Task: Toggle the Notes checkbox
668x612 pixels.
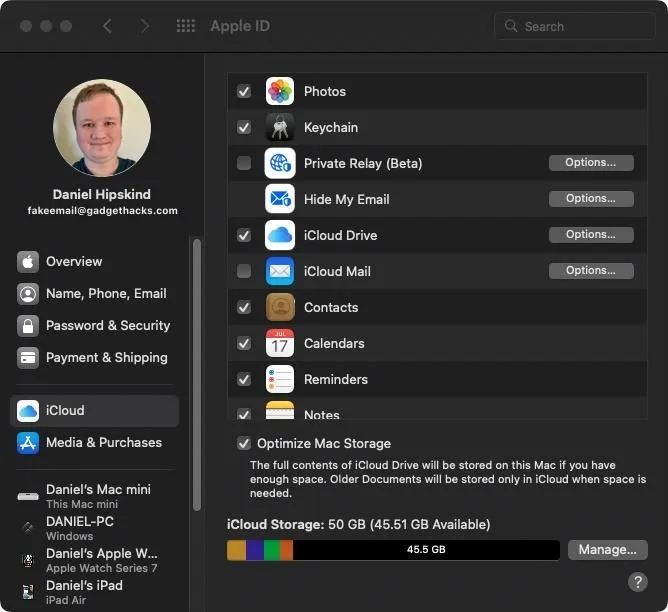Action: pos(244,414)
